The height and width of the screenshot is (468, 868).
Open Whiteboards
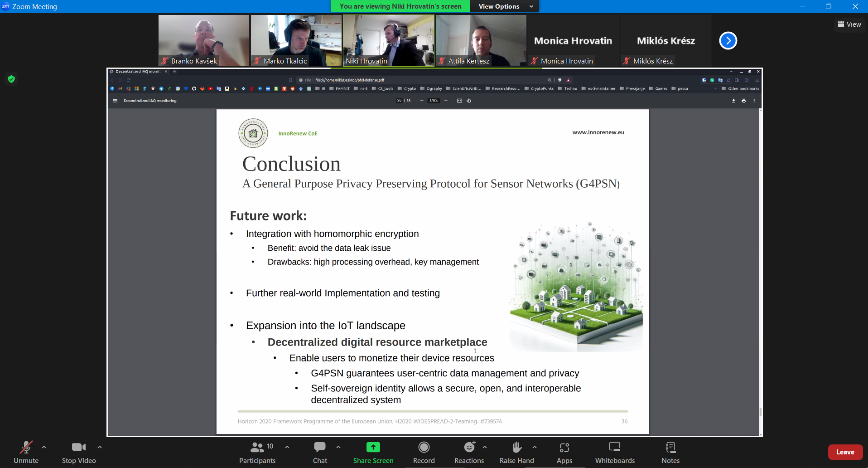(614, 452)
